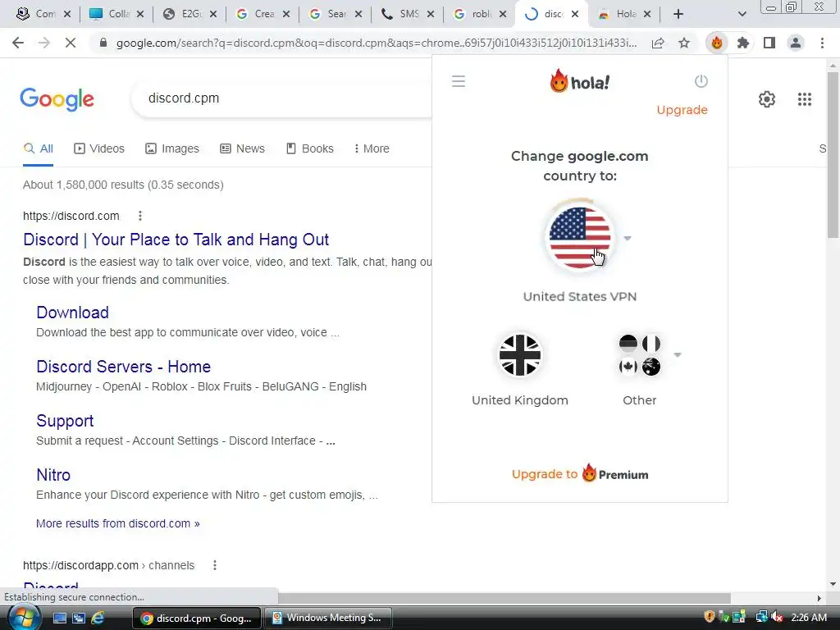Click the horizontal page scrollbar
The image size is (840, 630).
coord(504,598)
